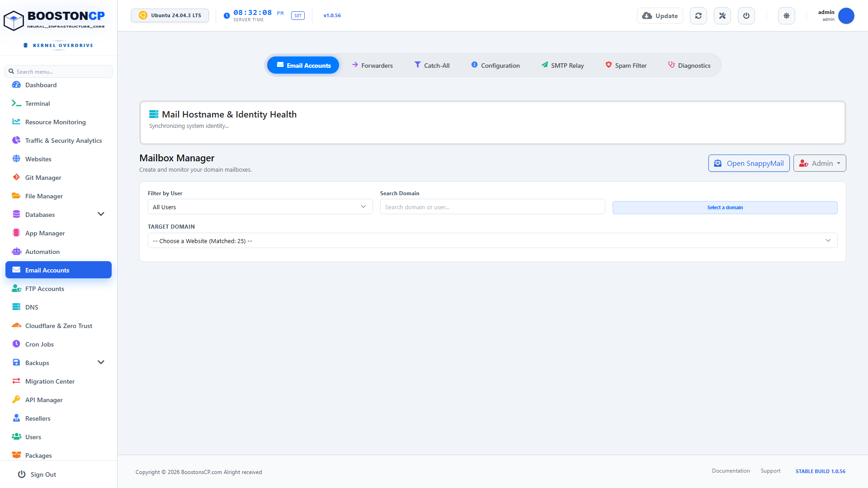Open the Configuration tab
The width and height of the screenshot is (868, 488).
tap(495, 66)
